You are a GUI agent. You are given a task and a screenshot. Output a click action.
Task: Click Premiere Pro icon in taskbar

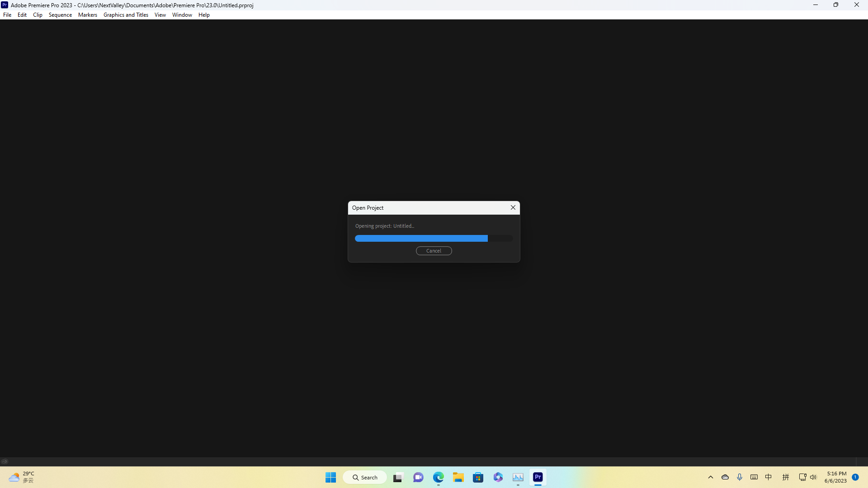[538, 477]
